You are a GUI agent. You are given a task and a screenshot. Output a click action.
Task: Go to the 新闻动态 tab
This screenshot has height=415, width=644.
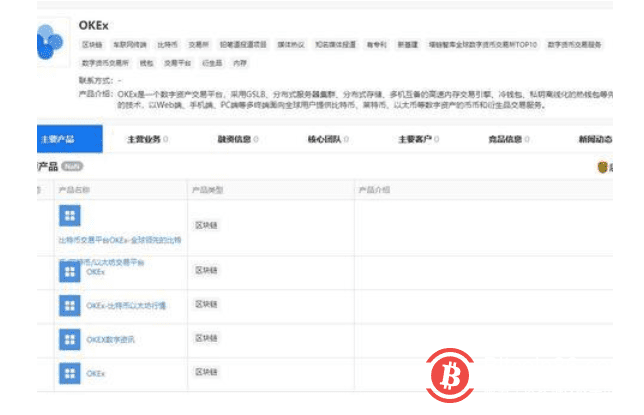[x=596, y=139]
